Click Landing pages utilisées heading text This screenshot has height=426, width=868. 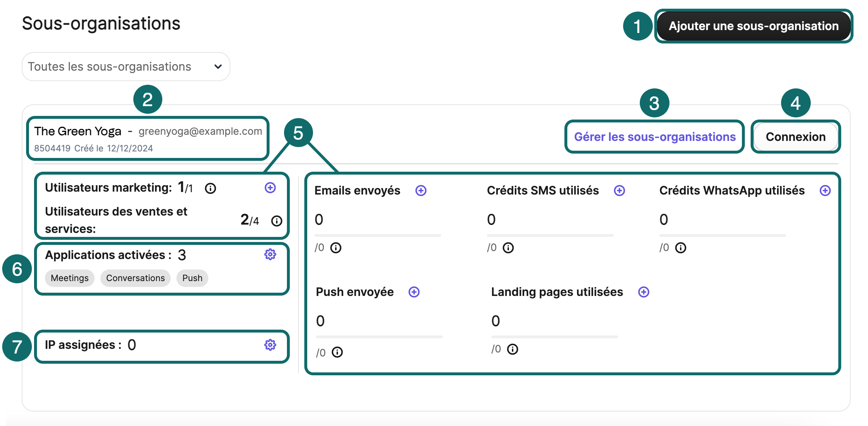point(557,292)
